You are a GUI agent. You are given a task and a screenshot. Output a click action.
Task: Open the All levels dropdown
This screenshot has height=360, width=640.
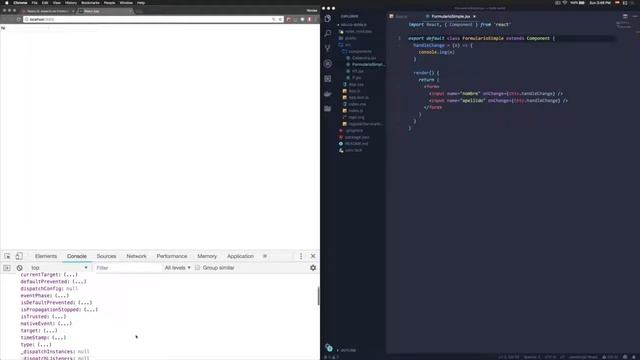point(177,268)
